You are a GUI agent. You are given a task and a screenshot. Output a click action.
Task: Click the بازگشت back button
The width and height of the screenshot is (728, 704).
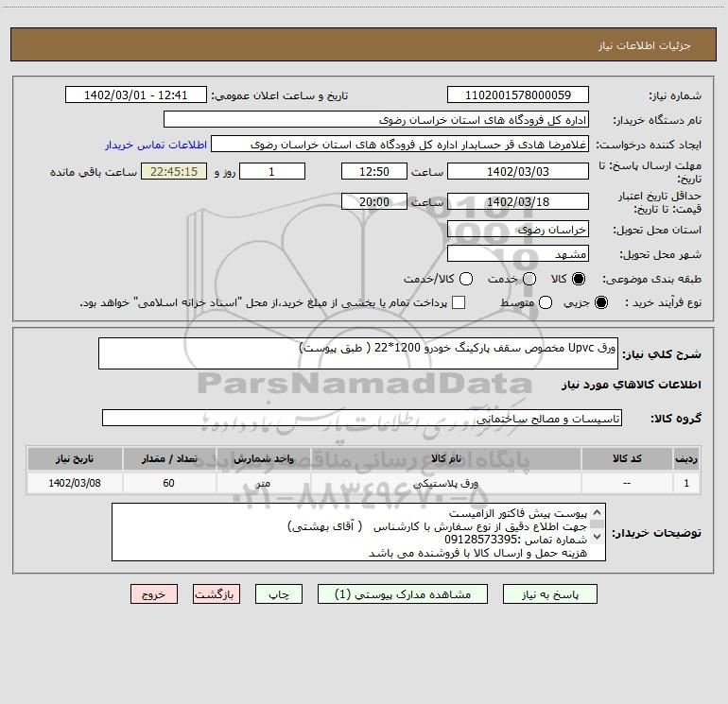click(217, 594)
